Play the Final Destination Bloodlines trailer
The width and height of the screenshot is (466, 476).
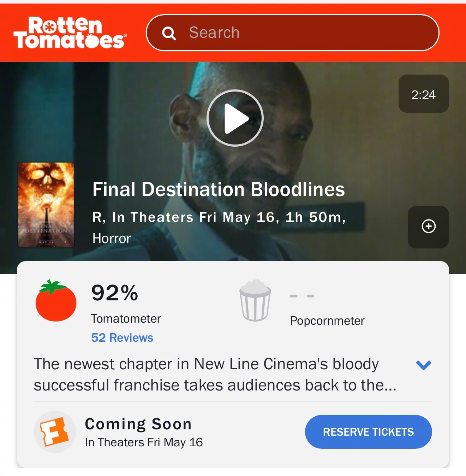(235, 118)
